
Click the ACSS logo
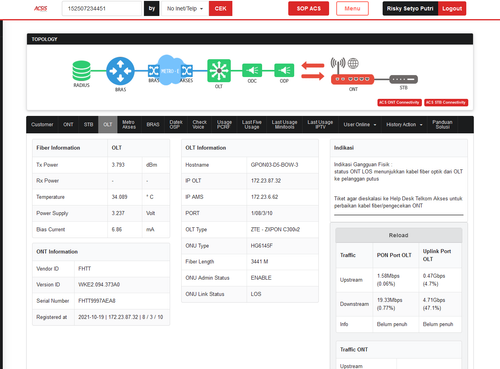tap(40, 9)
